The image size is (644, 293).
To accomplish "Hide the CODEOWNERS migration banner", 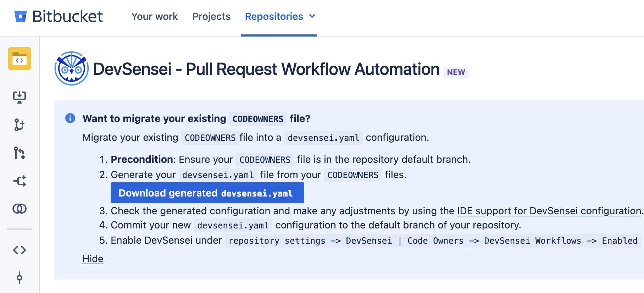I will pyautogui.click(x=93, y=259).
